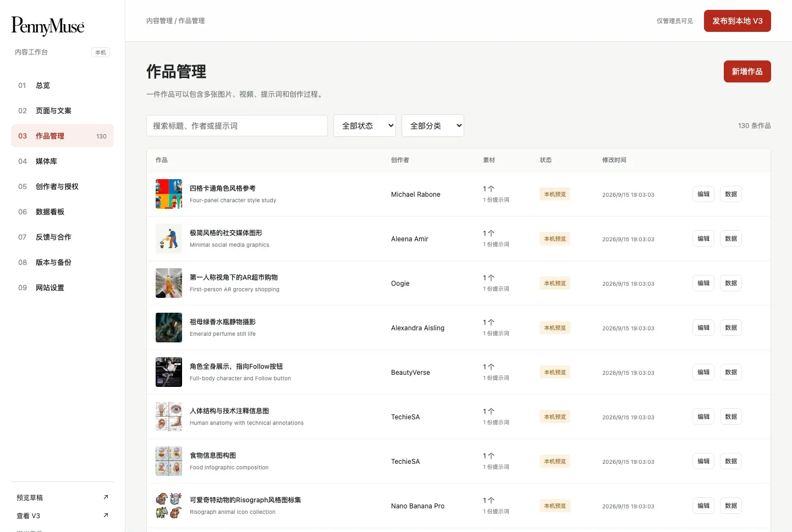Image resolution: width=792 pixels, height=532 pixels.
Task: Open 网站设置 site settings
Action: click(x=62, y=287)
